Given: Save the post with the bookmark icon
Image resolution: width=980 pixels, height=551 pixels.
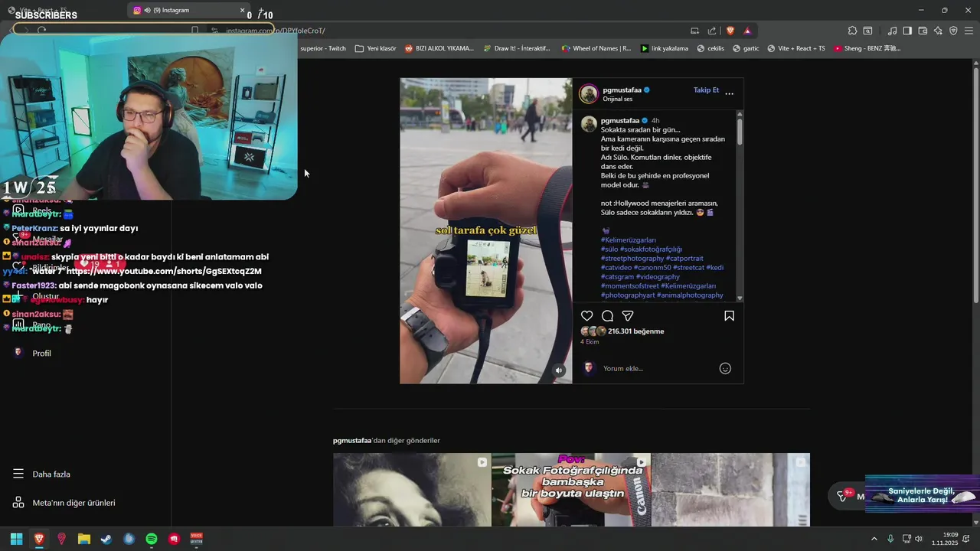Looking at the screenshot, I should point(729,316).
